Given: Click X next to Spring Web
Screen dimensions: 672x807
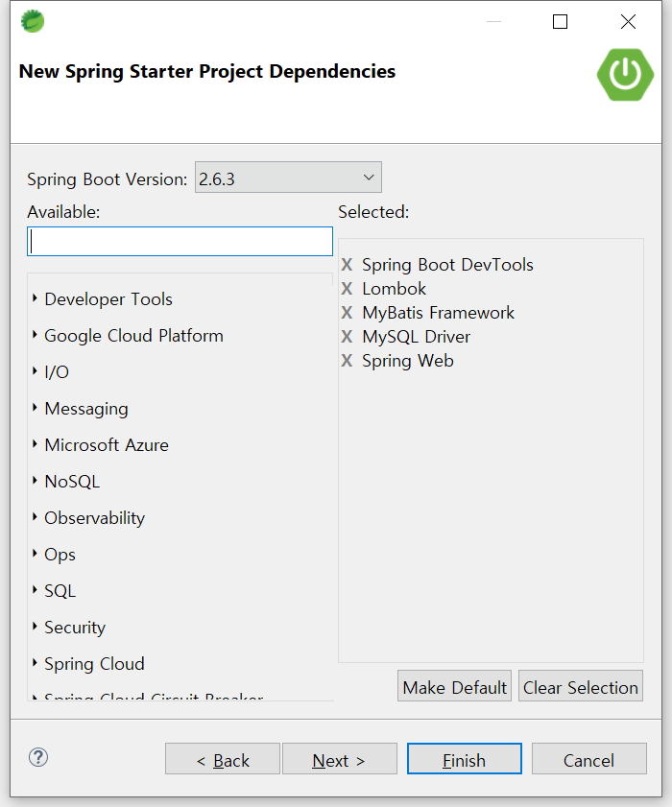Looking at the screenshot, I should (347, 361).
